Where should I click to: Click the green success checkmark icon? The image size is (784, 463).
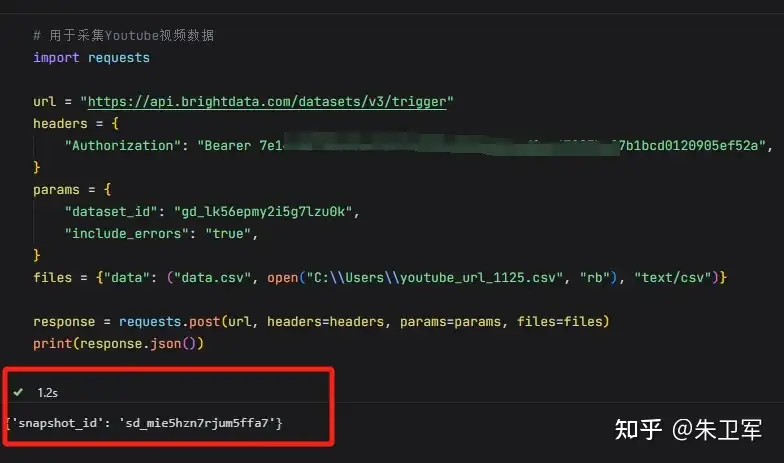click(x=18, y=392)
